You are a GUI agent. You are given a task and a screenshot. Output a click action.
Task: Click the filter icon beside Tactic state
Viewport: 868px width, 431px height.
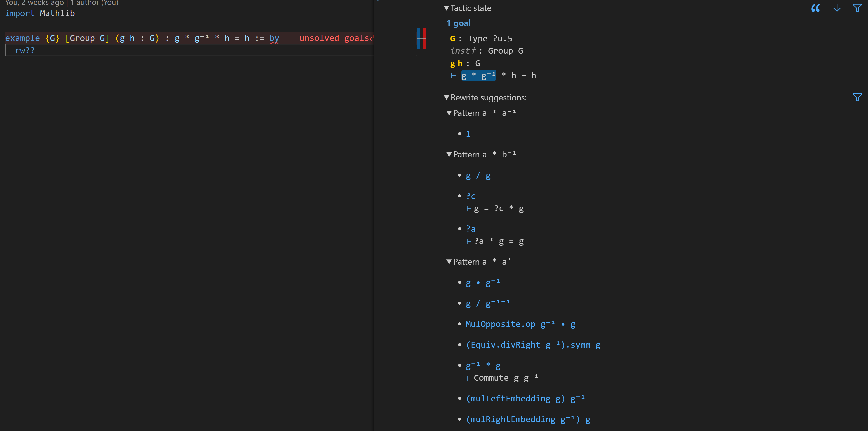pyautogui.click(x=857, y=8)
